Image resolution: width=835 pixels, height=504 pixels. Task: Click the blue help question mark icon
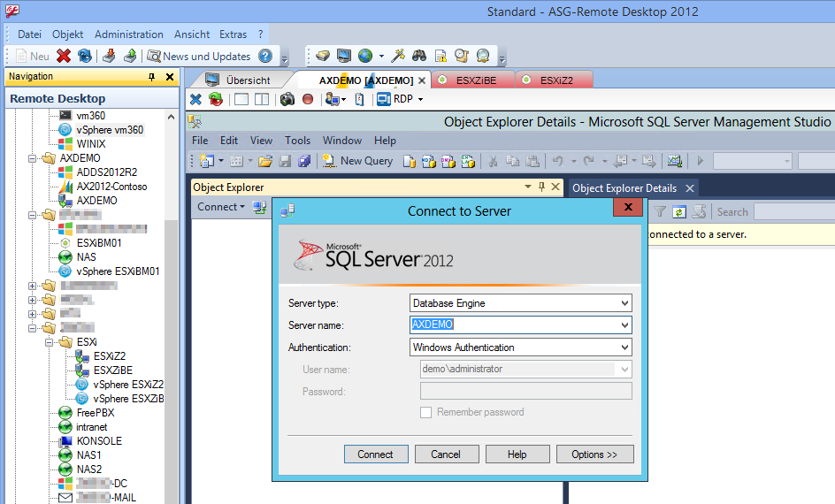265,56
